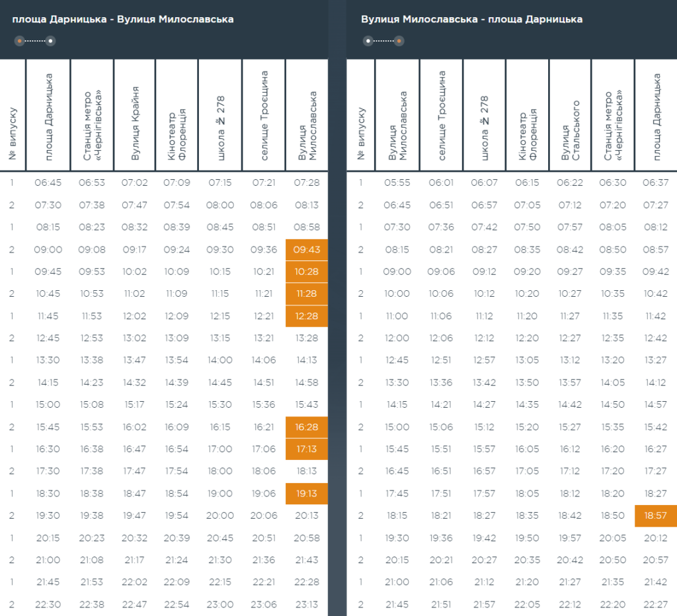Select the highlighted 12:28 time cell
The width and height of the screenshot is (677, 616).
[x=307, y=316]
